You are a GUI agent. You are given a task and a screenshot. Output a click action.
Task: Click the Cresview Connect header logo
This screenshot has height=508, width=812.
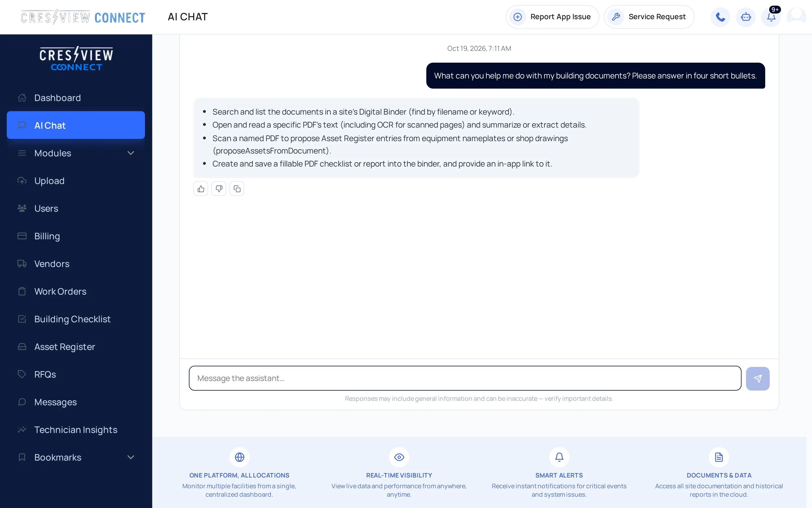coord(83,17)
